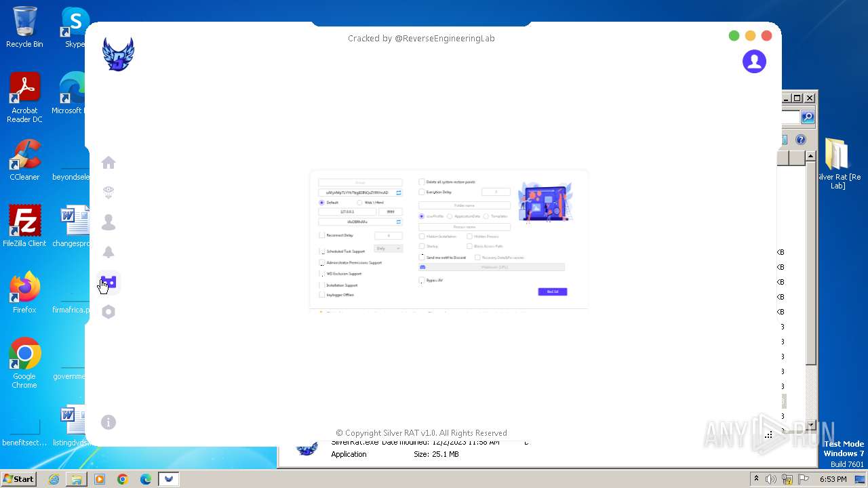
Task: Open the Home page in sidebar
Action: coord(108,163)
